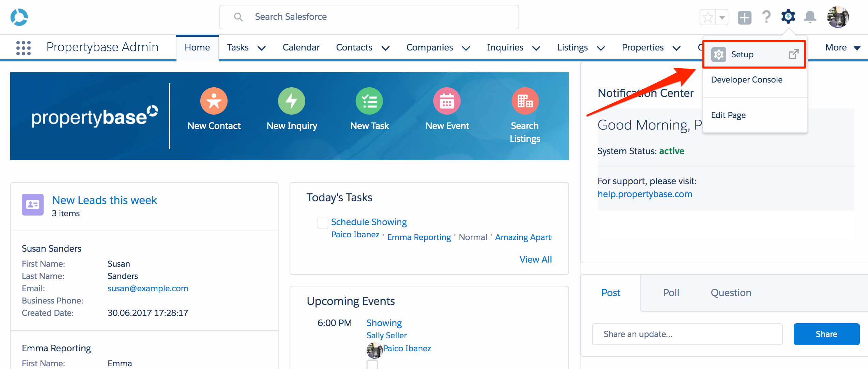This screenshot has width=868, height=369.
Task: Click the New Leads contact card icon
Action: (x=33, y=205)
